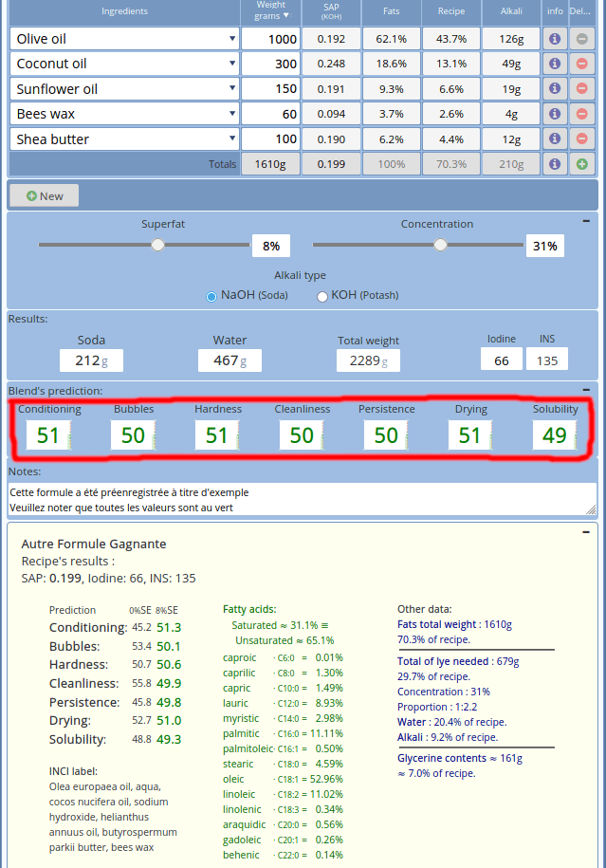Viewport: 606px width, 868px height.
Task: Click info icon for Coconut oil row
Action: 555,64
